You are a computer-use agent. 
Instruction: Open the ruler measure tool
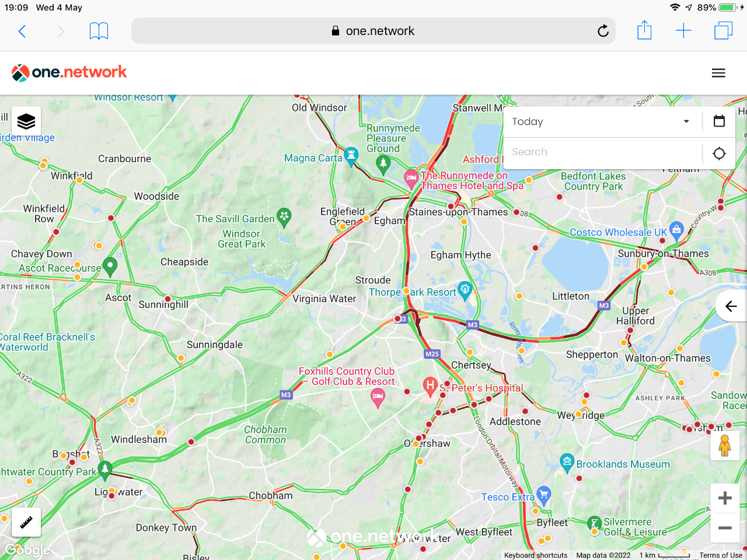(x=26, y=522)
